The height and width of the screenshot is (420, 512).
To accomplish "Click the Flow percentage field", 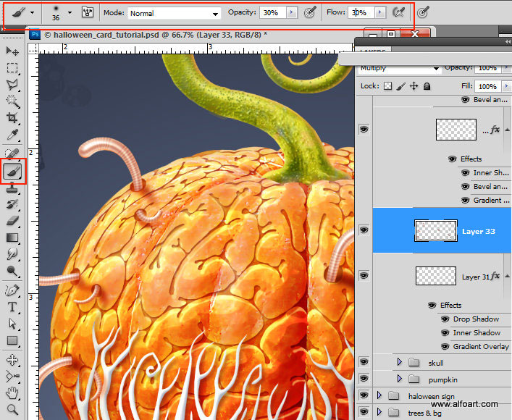I will (361, 12).
